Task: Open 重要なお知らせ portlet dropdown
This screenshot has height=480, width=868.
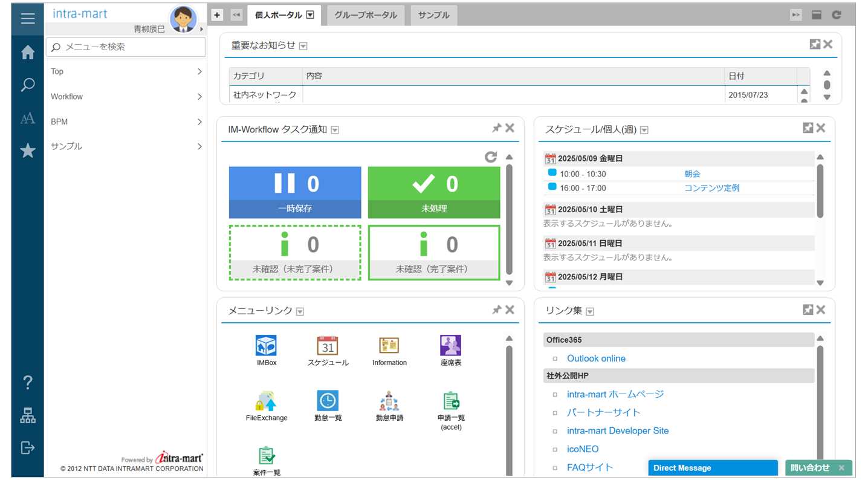Action: pos(303,46)
